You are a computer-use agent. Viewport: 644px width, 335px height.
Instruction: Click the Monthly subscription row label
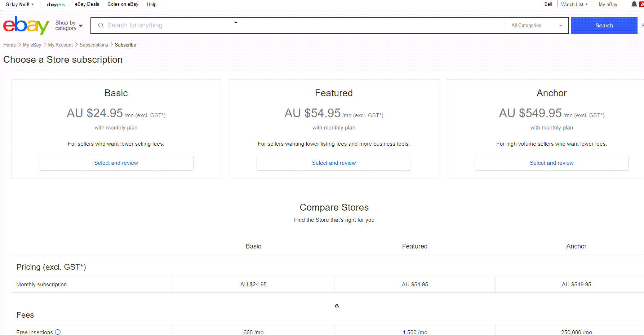41,285
